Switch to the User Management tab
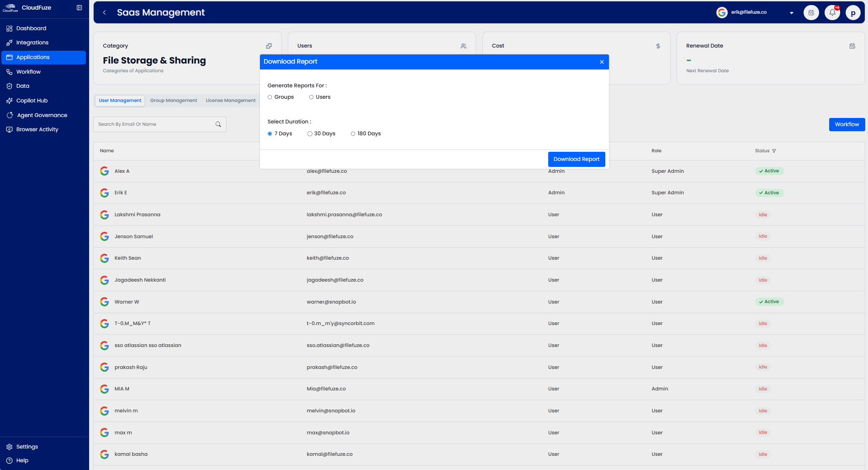 click(120, 101)
